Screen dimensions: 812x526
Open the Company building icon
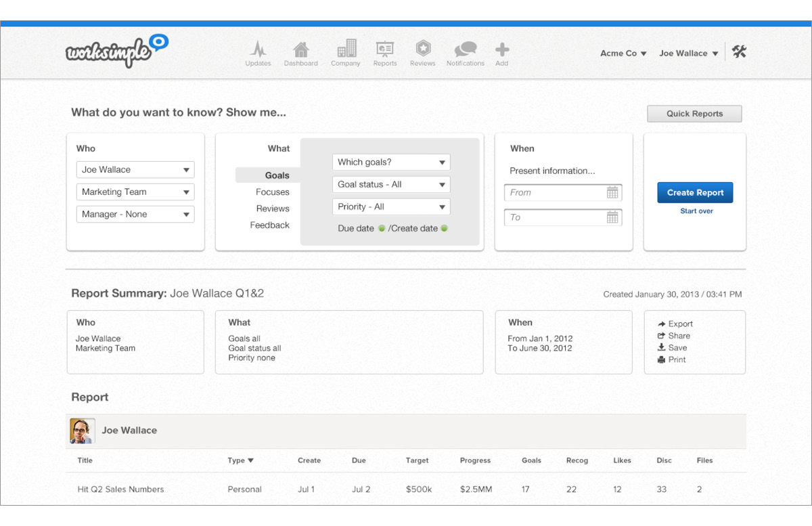[x=346, y=49]
